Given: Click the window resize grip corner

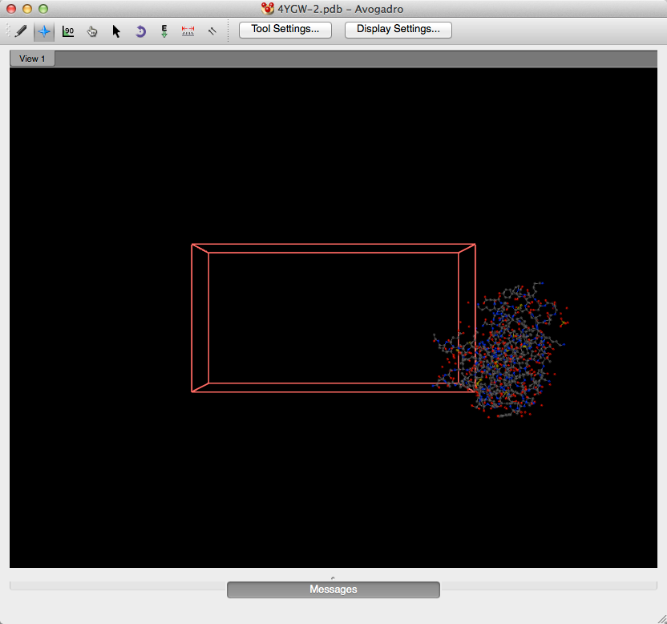Looking at the screenshot, I should [x=658, y=615].
